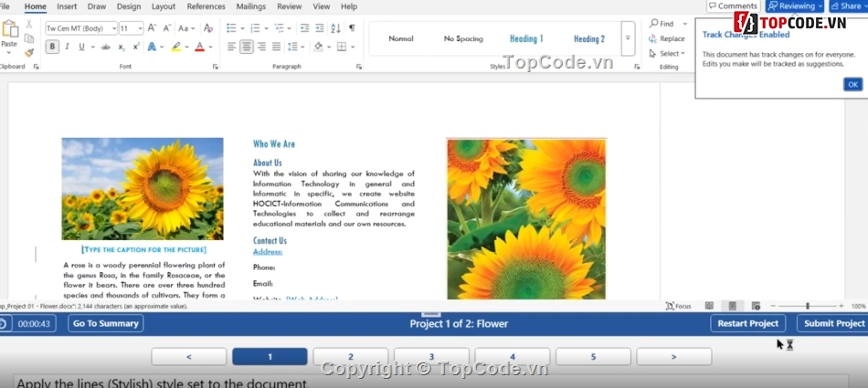This screenshot has height=388, width=868.
Task: Apply subscript formatting
Action: click(x=122, y=47)
